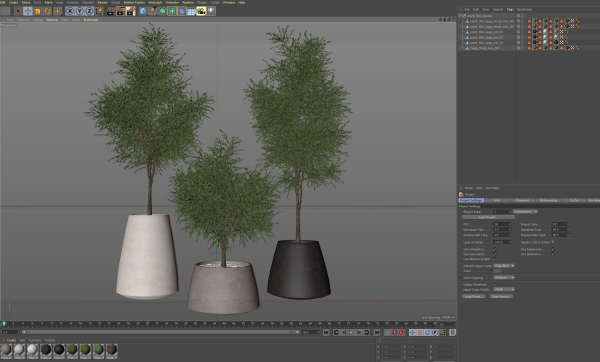The width and height of the screenshot is (600, 362).
Task: Open the Create menu
Action: point(13,2)
